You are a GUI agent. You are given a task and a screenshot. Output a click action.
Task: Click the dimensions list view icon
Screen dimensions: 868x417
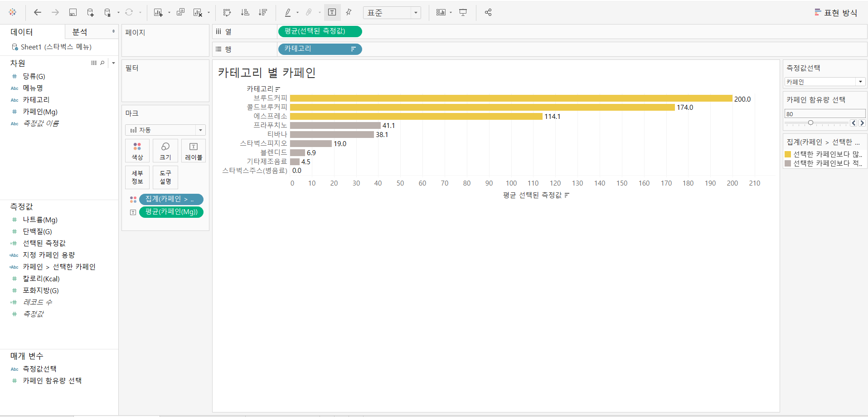click(x=94, y=63)
